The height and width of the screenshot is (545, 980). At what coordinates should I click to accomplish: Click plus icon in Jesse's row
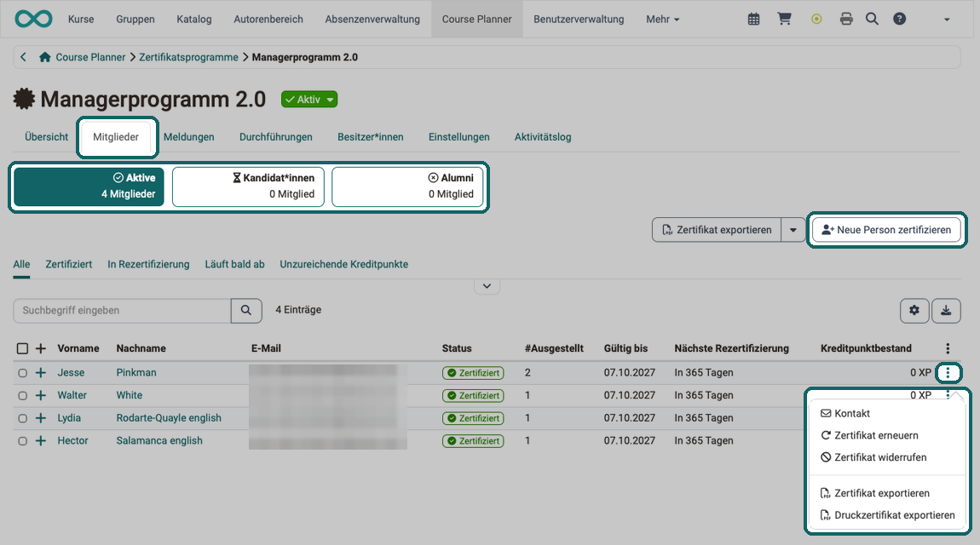click(41, 373)
